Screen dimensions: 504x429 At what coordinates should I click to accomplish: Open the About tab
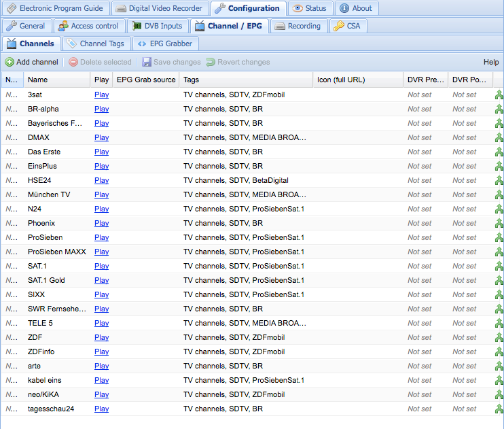[x=357, y=8]
